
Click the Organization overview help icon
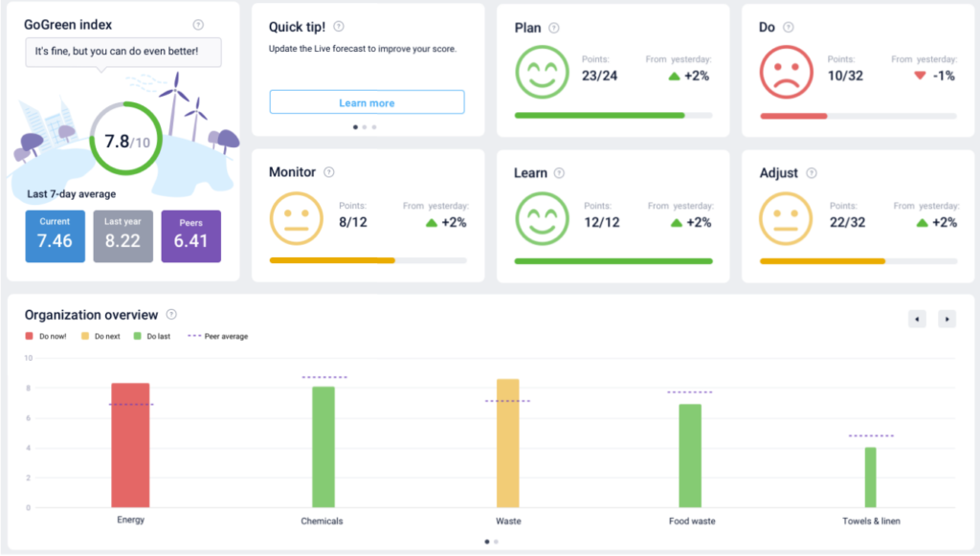(171, 314)
